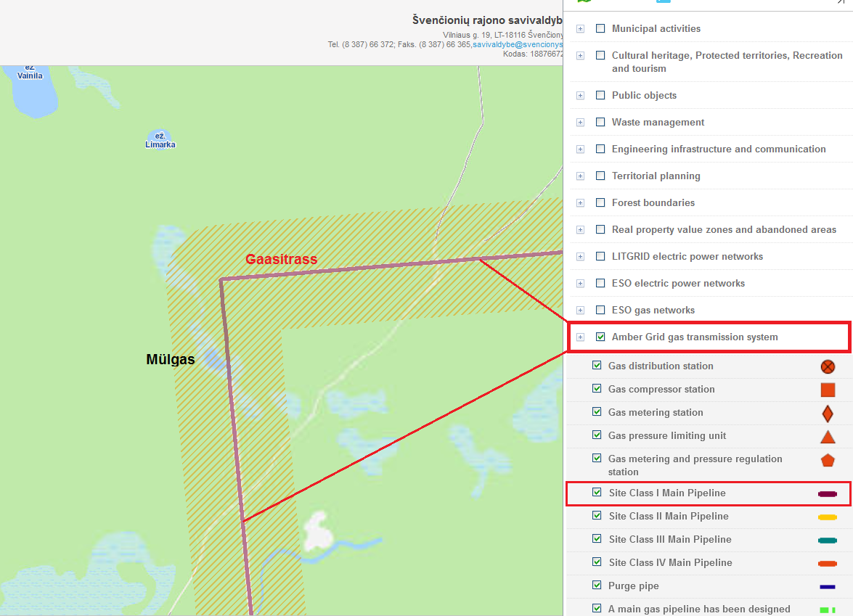Select the Waste management layer label
Viewport: 853px width, 616px height.
point(658,122)
